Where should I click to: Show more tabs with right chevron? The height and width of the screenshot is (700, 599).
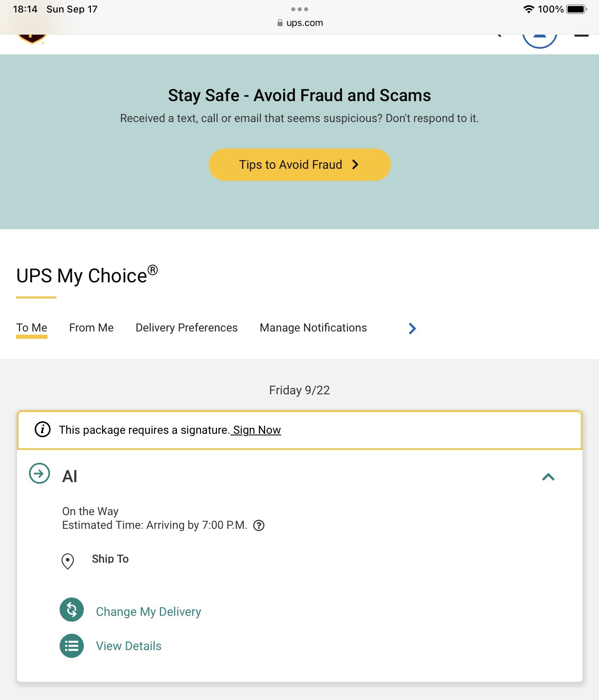pyautogui.click(x=412, y=329)
